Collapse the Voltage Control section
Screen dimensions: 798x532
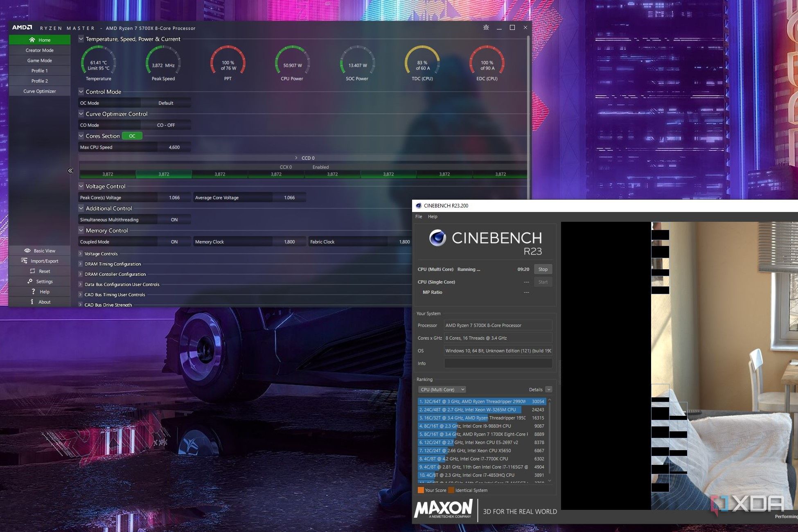pos(81,186)
